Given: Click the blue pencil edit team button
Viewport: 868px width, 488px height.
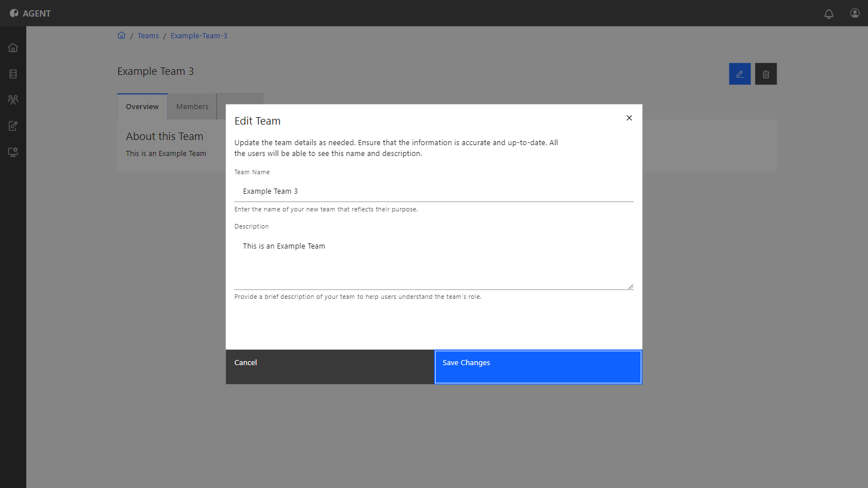Looking at the screenshot, I should pyautogui.click(x=740, y=74).
